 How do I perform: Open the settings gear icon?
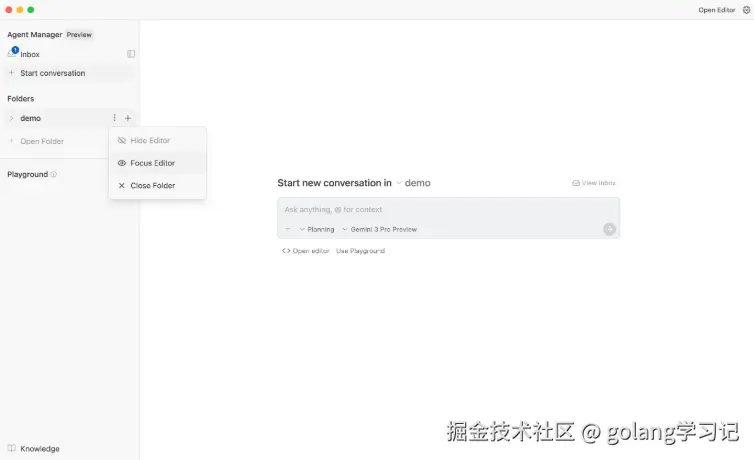point(746,10)
